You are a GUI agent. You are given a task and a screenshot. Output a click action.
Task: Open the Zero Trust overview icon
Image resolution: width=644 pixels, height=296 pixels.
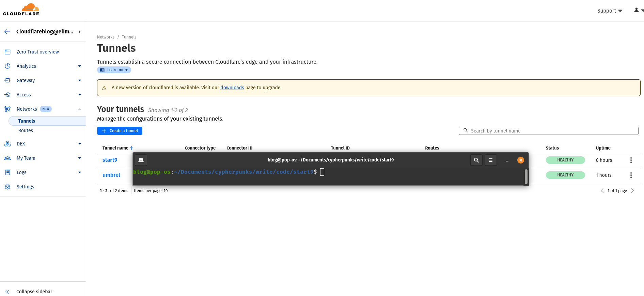click(7, 52)
